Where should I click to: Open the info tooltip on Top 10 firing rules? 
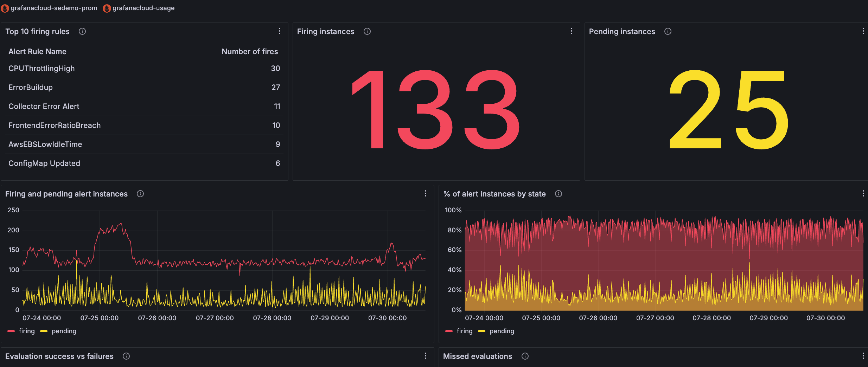tap(82, 31)
